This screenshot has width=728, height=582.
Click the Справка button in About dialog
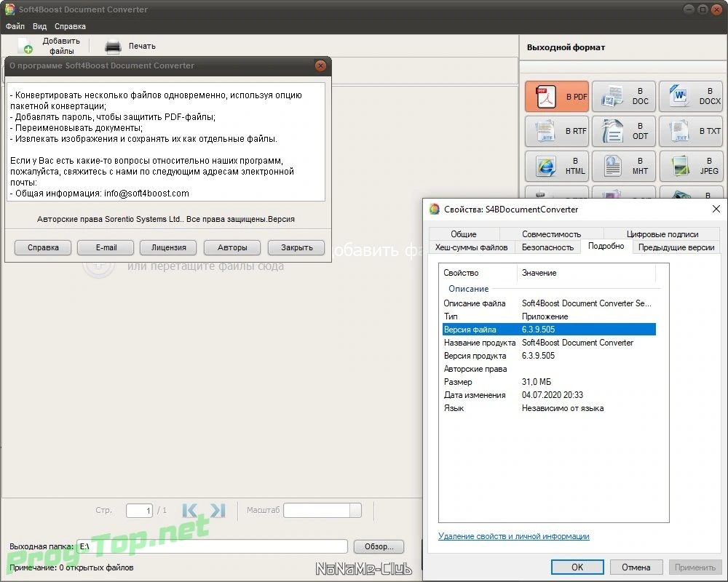click(43, 248)
